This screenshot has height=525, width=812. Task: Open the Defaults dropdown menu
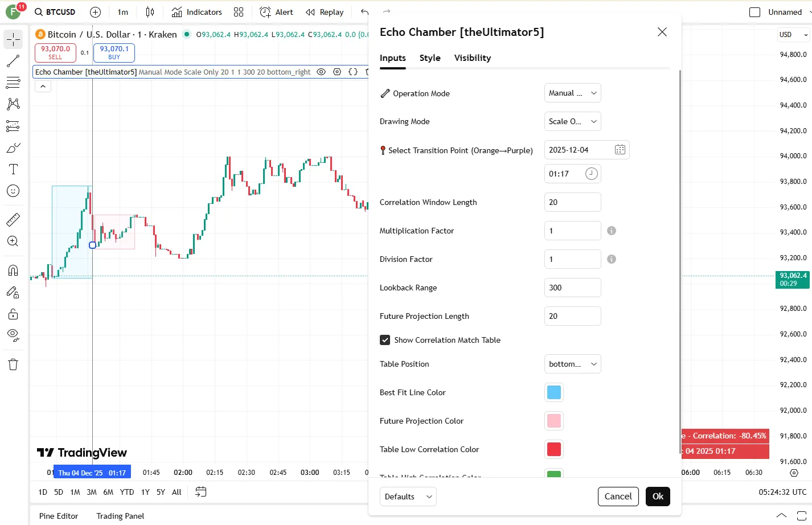(x=408, y=497)
